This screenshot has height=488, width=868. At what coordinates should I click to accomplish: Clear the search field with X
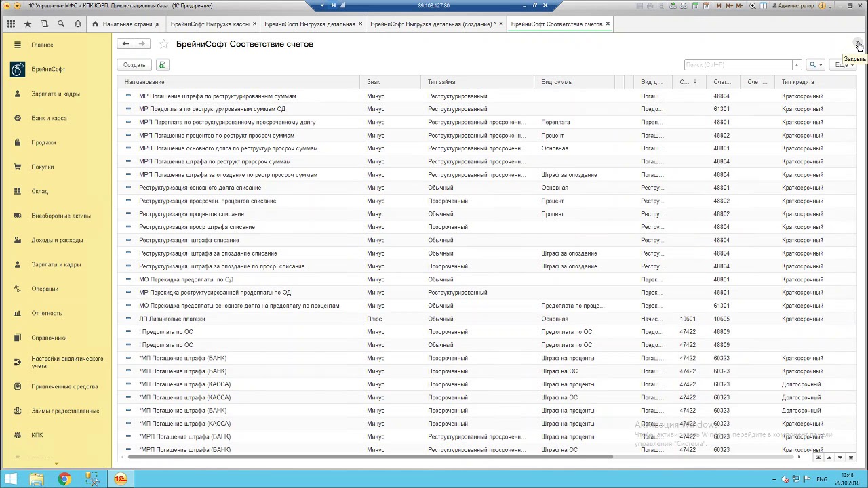(x=797, y=65)
